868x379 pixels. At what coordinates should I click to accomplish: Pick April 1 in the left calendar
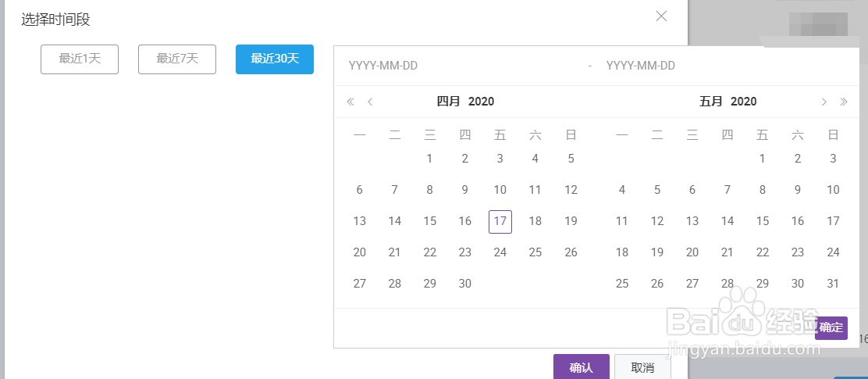pos(430,159)
